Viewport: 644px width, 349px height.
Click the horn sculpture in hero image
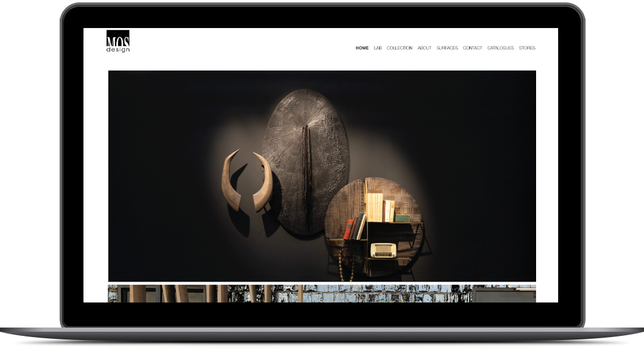(x=246, y=181)
